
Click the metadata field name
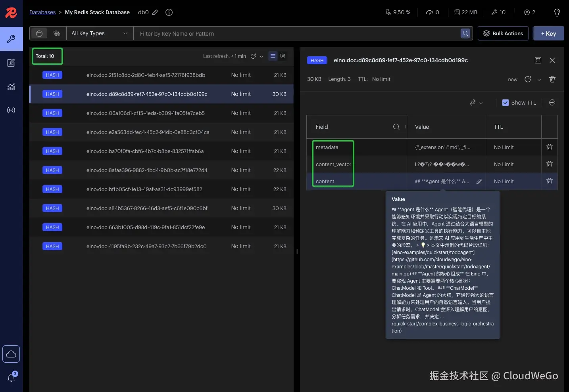327,147
